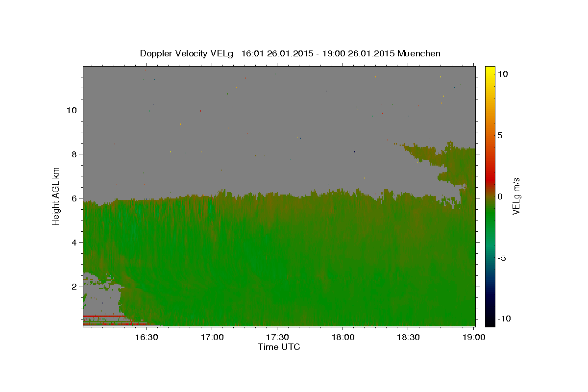Click the plot title 'Doppler Velocity VELg'
588x392 pixels.
coord(188,53)
